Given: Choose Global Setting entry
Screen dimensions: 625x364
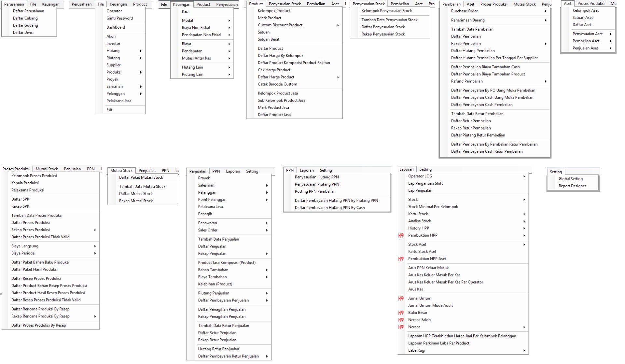Looking at the screenshot, I should (x=570, y=179).
